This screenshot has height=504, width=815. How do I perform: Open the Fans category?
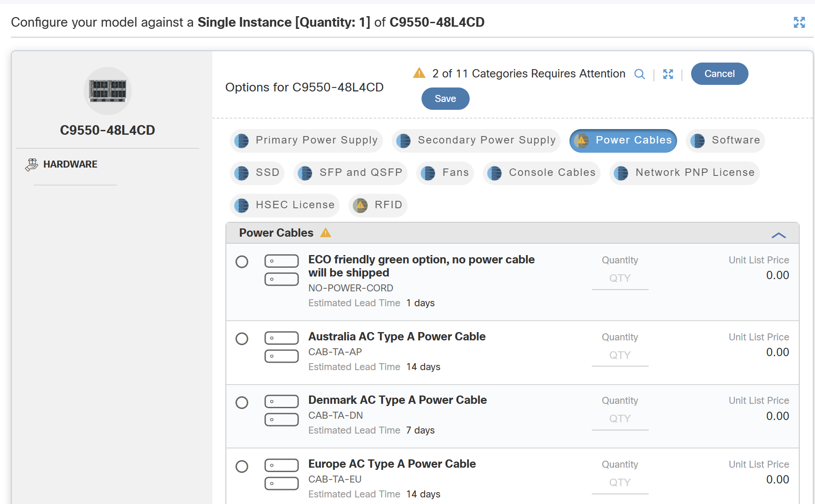tap(445, 173)
